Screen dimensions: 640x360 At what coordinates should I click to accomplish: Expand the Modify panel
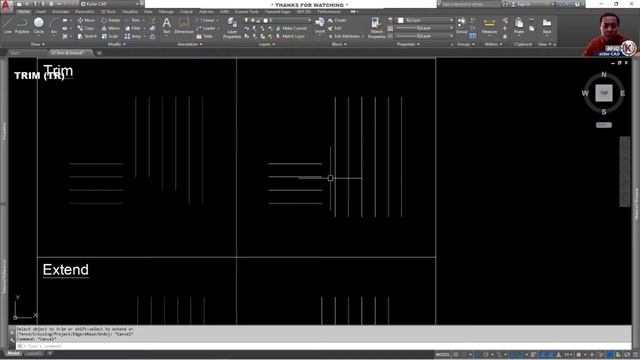pos(116,44)
